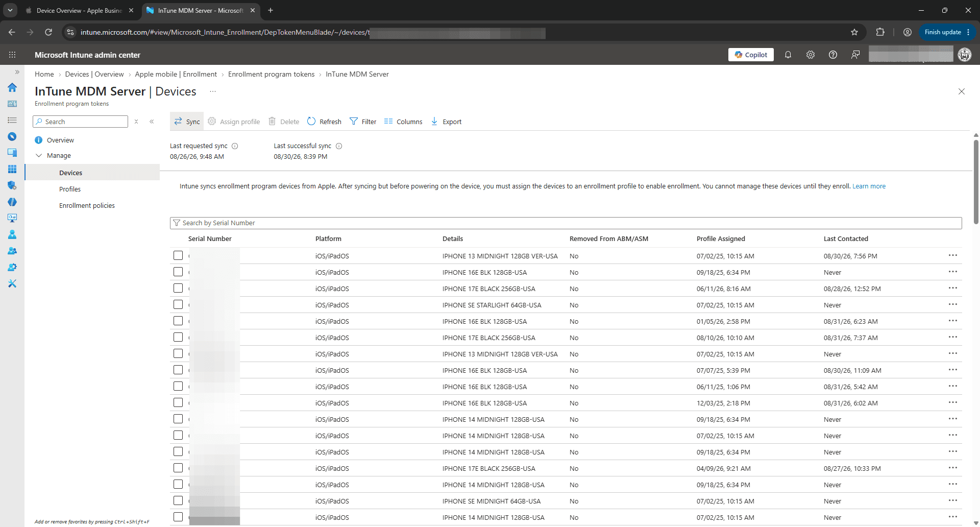Collapse the side menu with double chevron
Screen dimensions: 980x527
coord(152,122)
